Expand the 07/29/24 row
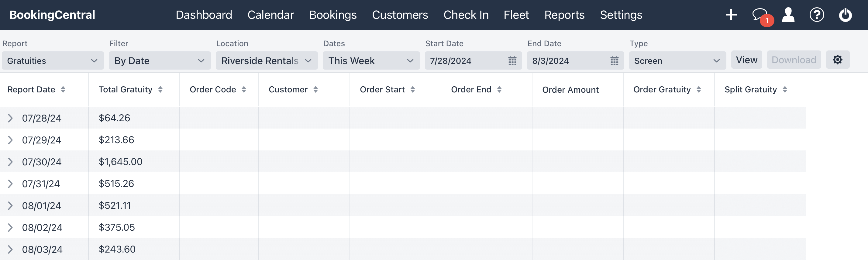Screen dimensions: 868x279 click(x=10, y=140)
